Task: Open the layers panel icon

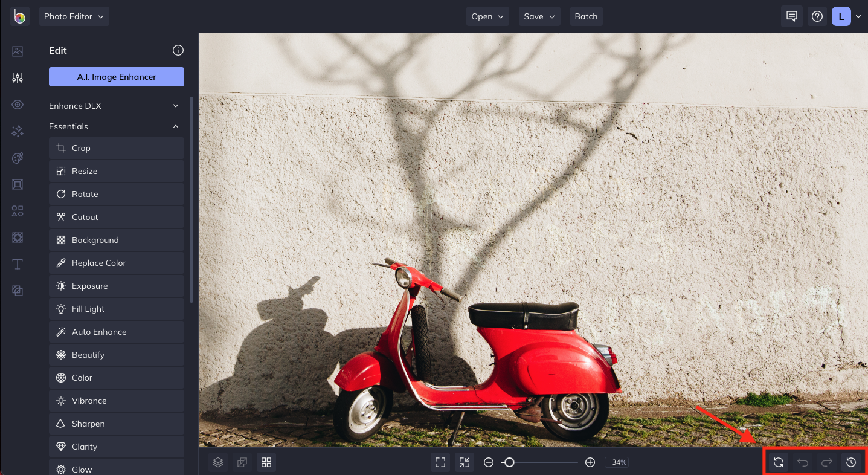Action: [218, 462]
